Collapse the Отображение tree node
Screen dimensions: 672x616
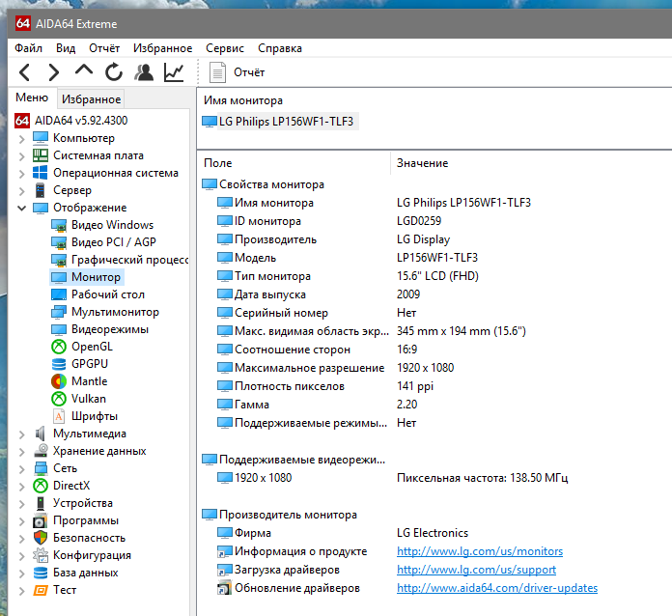coord(22,208)
